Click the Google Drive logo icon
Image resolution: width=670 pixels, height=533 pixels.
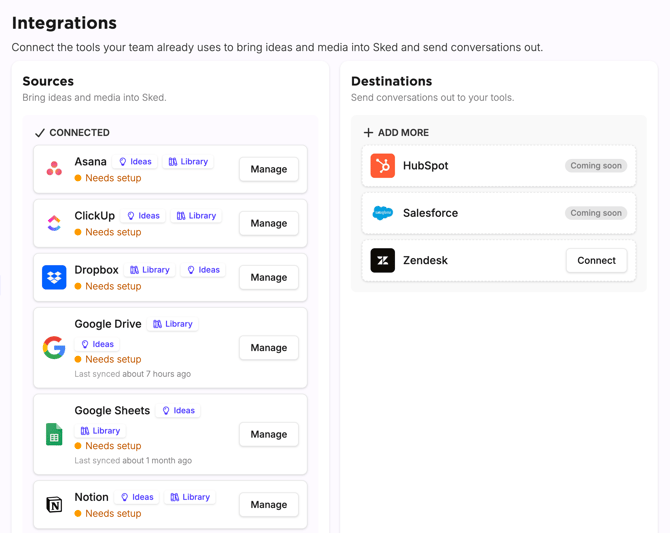pyautogui.click(x=54, y=347)
